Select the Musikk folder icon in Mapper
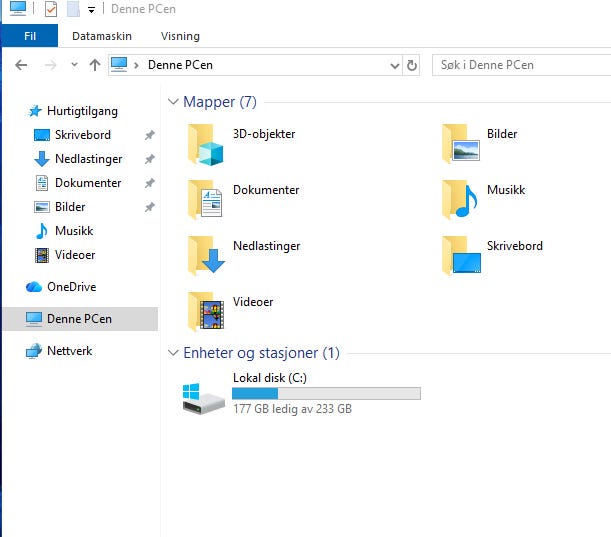This screenshot has height=537, width=611. pyautogui.click(x=459, y=200)
